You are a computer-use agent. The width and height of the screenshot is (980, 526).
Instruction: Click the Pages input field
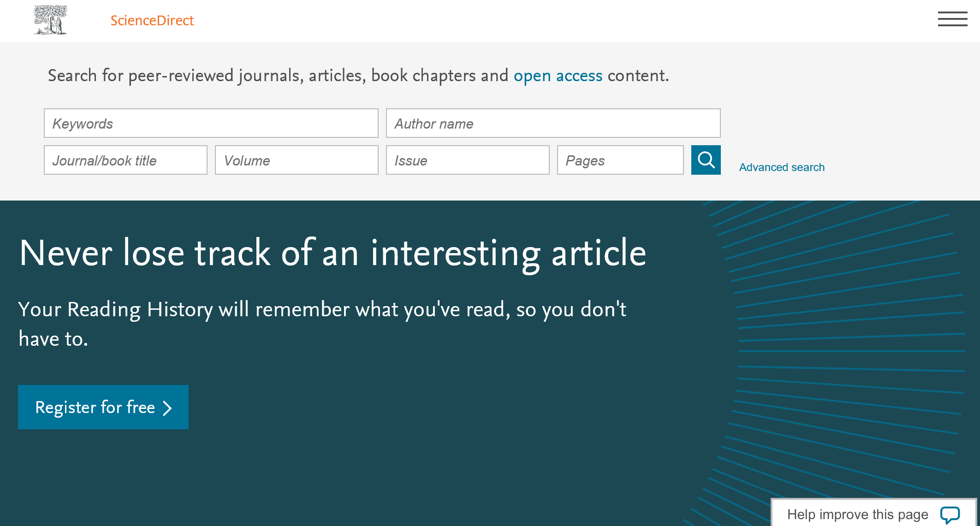(x=620, y=160)
